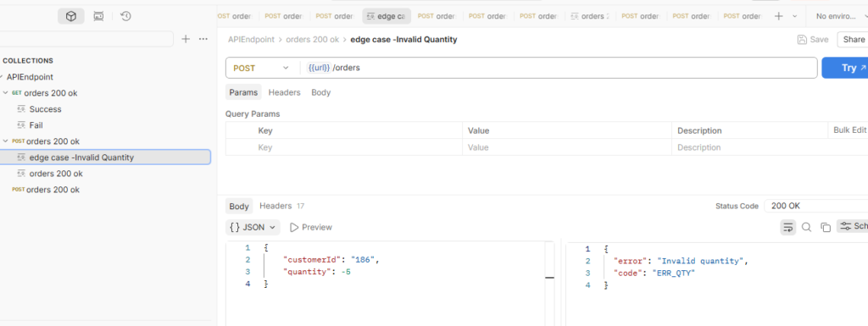Click the "error": "Invalid quantity" line
This screenshot has width=868, height=326.
(681, 261)
